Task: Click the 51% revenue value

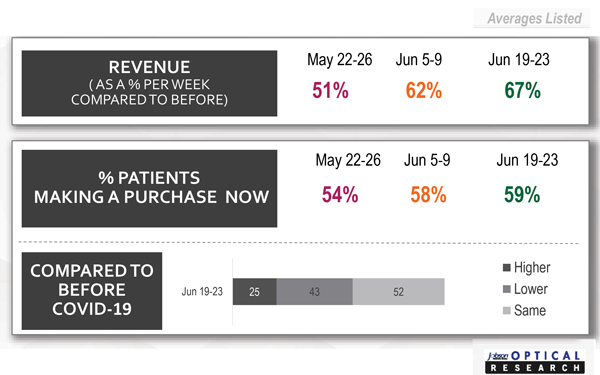Action: pyautogui.click(x=330, y=90)
